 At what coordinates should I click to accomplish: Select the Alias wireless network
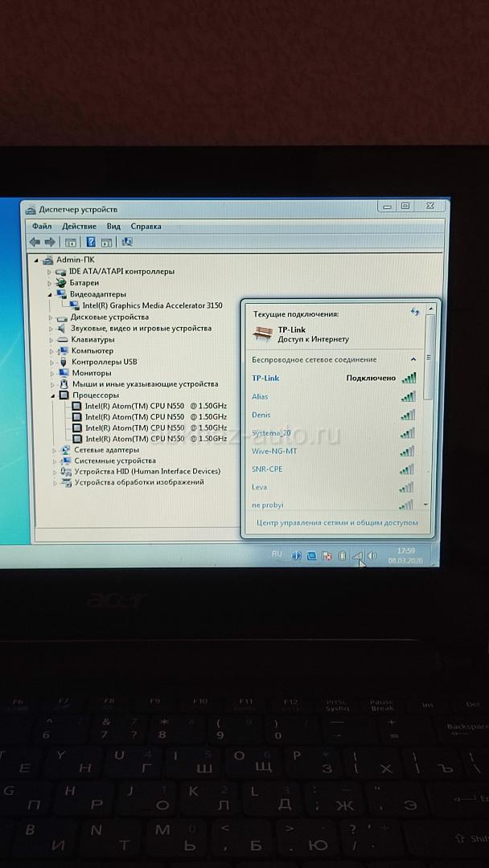point(261,396)
